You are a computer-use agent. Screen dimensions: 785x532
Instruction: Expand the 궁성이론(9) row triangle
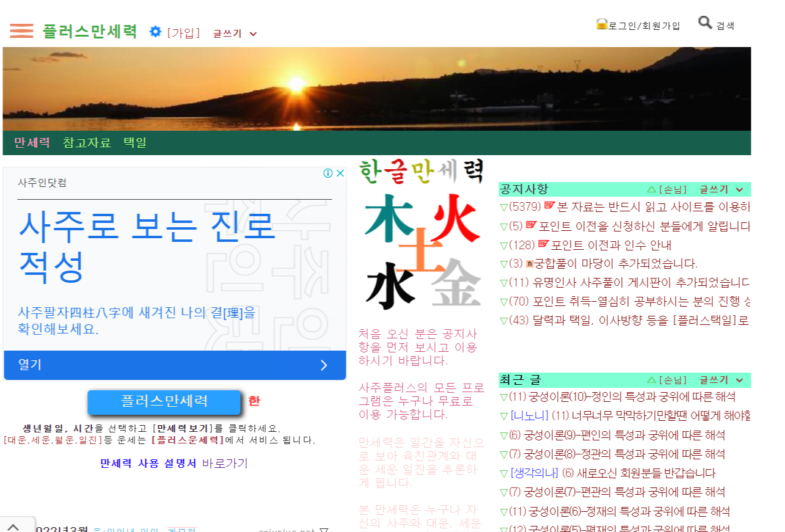[x=504, y=435]
